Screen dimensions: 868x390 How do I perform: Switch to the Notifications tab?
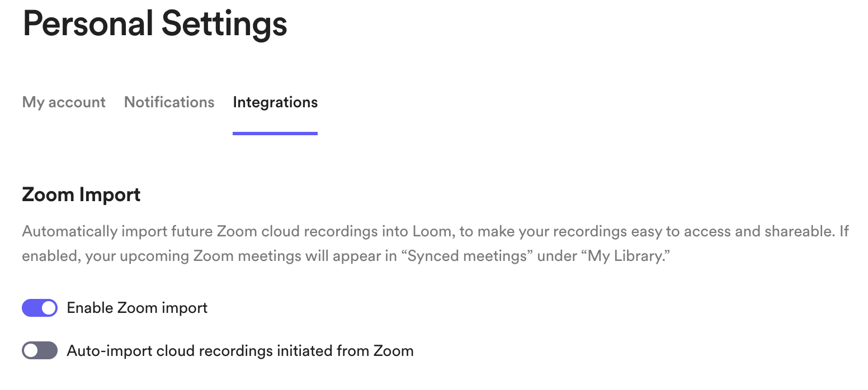(x=169, y=102)
